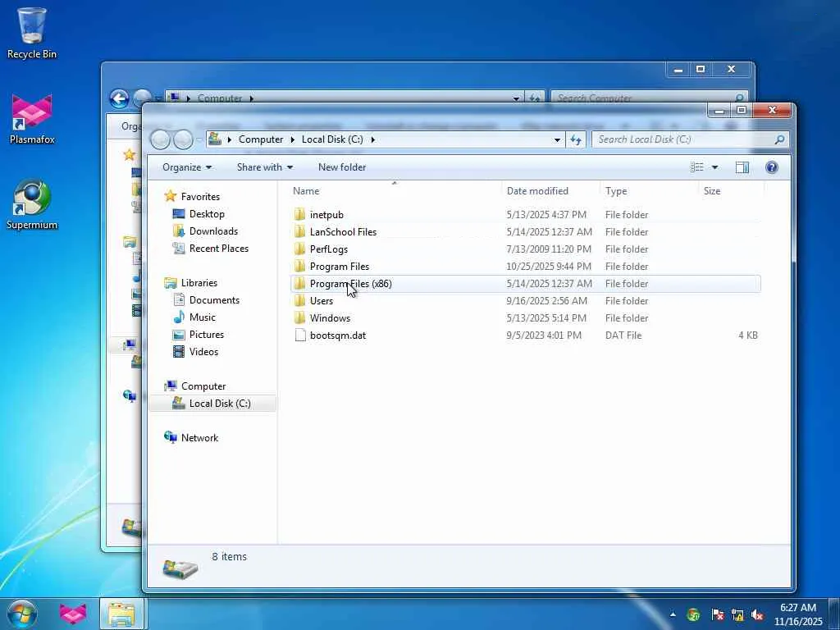Open the view options dropdown arrow

click(714, 167)
